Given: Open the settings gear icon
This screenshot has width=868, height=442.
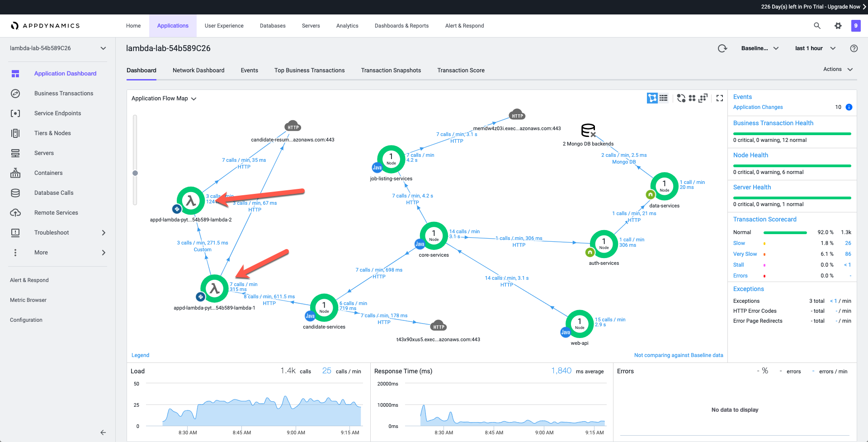Looking at the screenshot, I should pos(838,26).
